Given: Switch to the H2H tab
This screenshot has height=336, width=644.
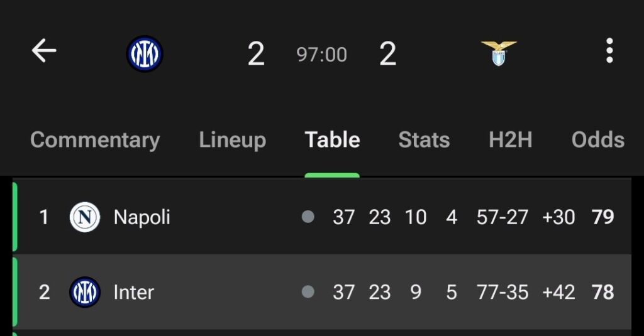Looking at the screenshot, I should point(511,140).
